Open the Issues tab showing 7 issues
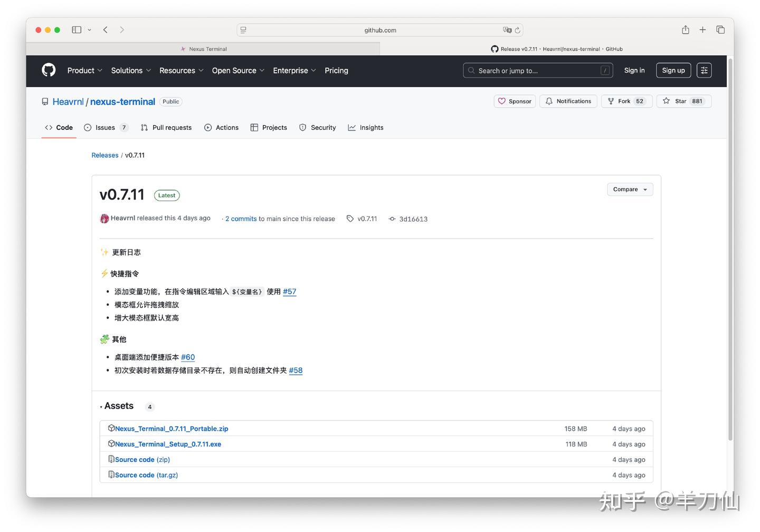Screen dimensions: 760x532 102,127
